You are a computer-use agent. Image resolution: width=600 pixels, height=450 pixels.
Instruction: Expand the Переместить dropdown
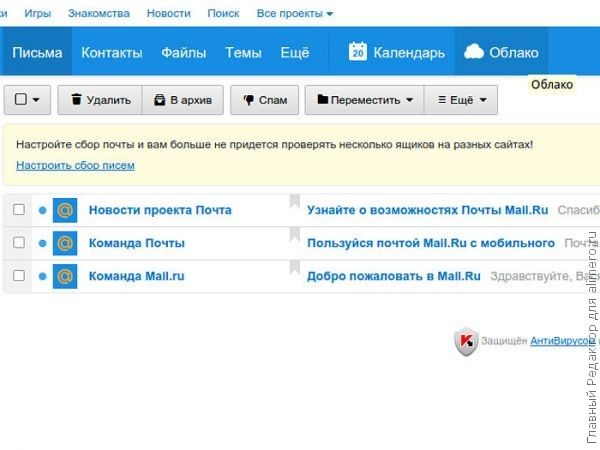tap(409, 100)
